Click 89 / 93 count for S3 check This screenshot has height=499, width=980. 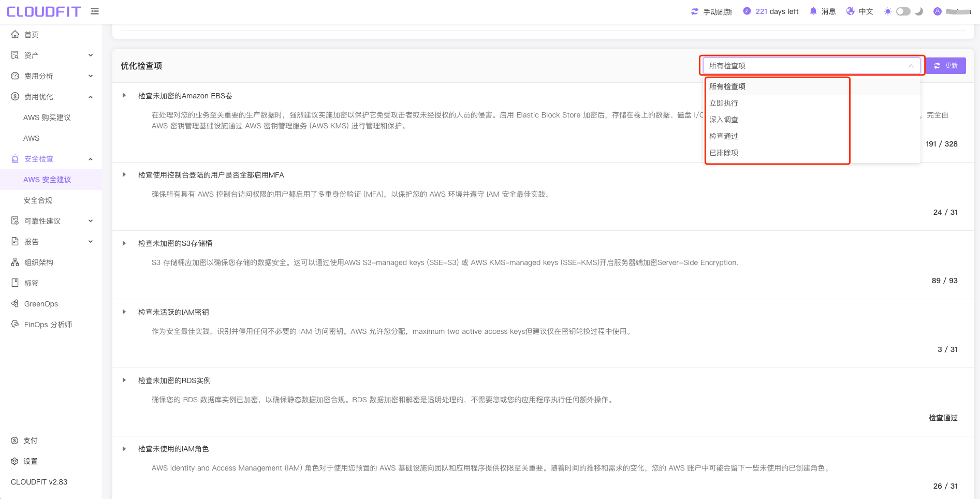(945, 281)
